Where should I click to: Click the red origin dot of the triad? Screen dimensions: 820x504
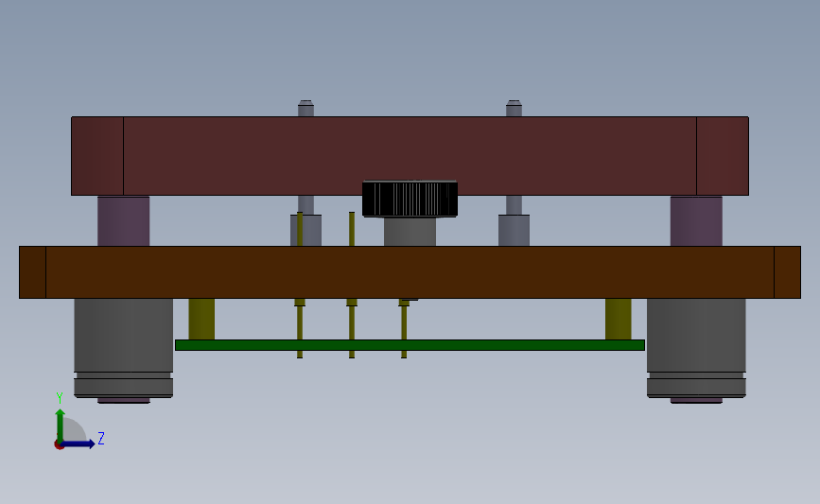[59, 445]
